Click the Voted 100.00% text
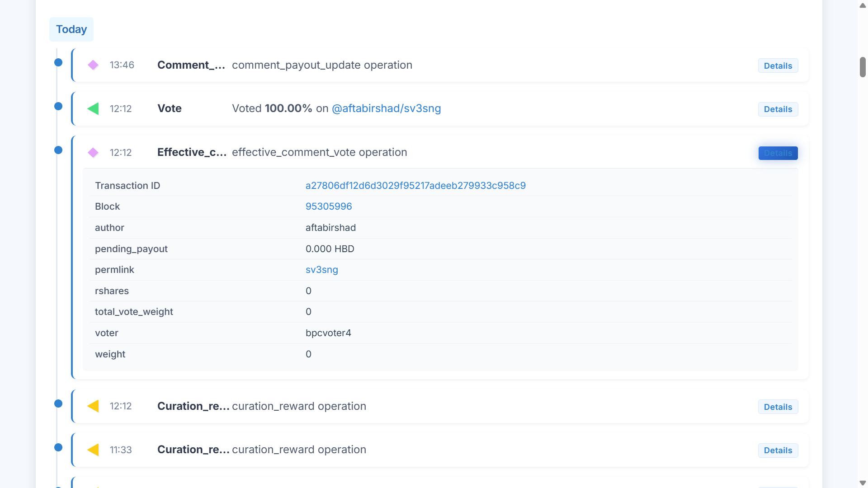This screenshot has height=488, width=868. click(x=272, y=108)
